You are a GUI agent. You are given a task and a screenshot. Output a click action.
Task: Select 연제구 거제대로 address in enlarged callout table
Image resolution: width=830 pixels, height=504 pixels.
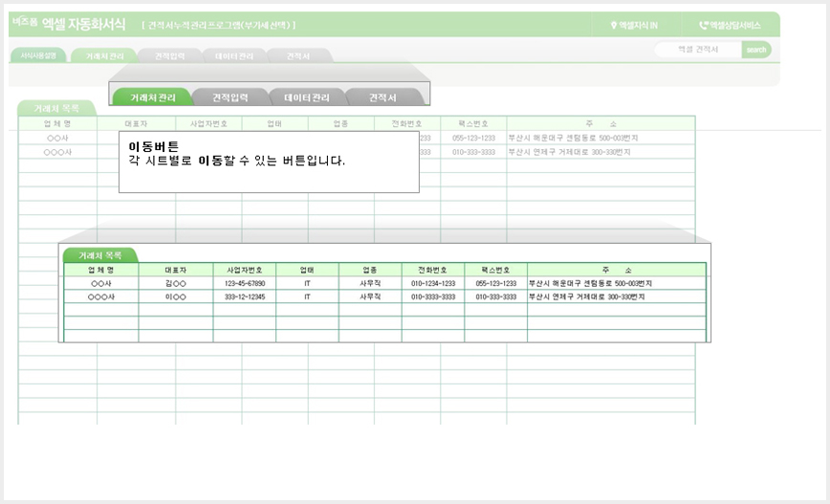tap(617, 297)
